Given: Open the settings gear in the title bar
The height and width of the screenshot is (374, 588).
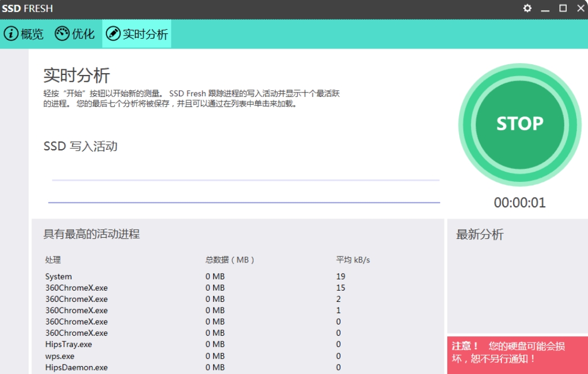Looking at the screenshot, I should click(x=527, y=8).
